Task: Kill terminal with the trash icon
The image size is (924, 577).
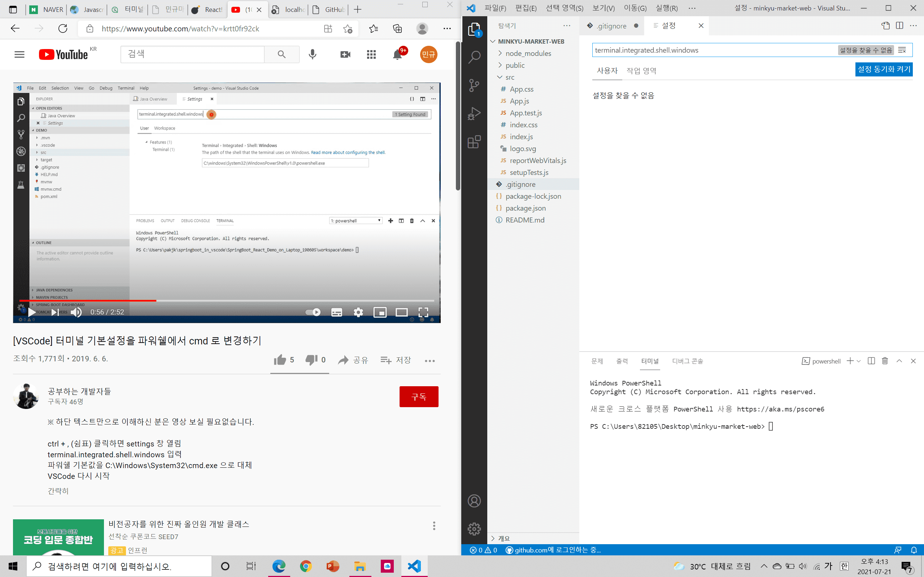Action: [885, 361]
